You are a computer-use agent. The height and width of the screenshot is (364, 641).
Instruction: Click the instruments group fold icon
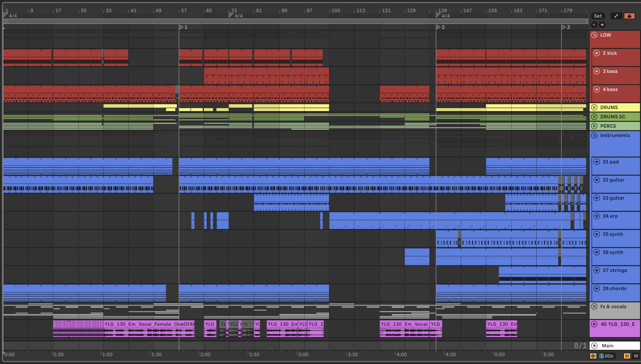594,136
